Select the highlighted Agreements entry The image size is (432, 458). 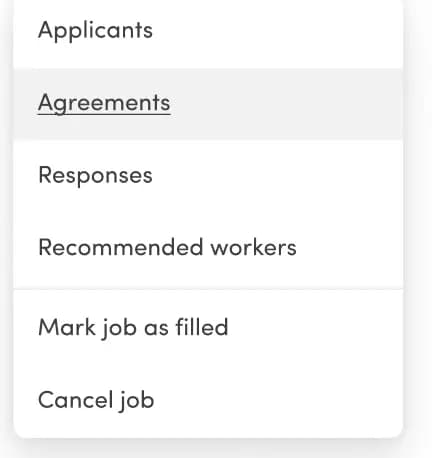[x=208, y=104]
